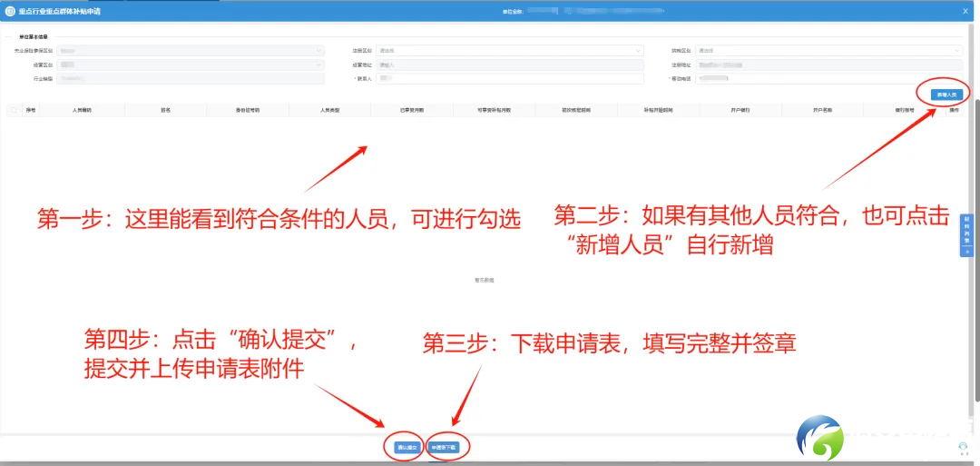Click the 人员类型 column header

329,110
